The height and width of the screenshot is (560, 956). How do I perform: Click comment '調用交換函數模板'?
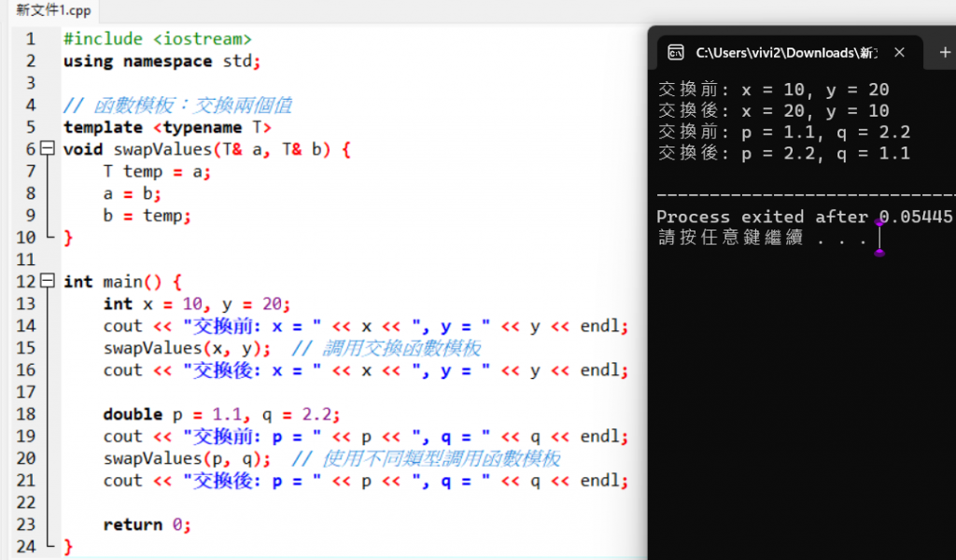[x=401, y=348]
